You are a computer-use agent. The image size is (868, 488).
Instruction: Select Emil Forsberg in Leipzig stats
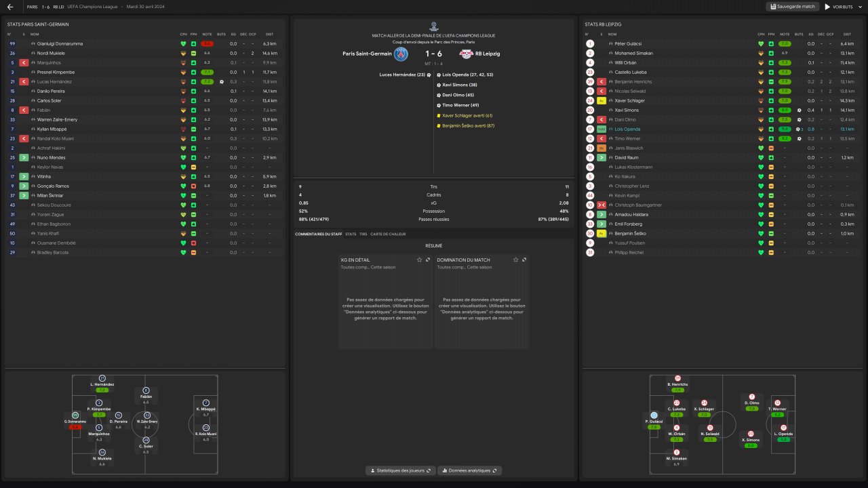click(628, 224)
